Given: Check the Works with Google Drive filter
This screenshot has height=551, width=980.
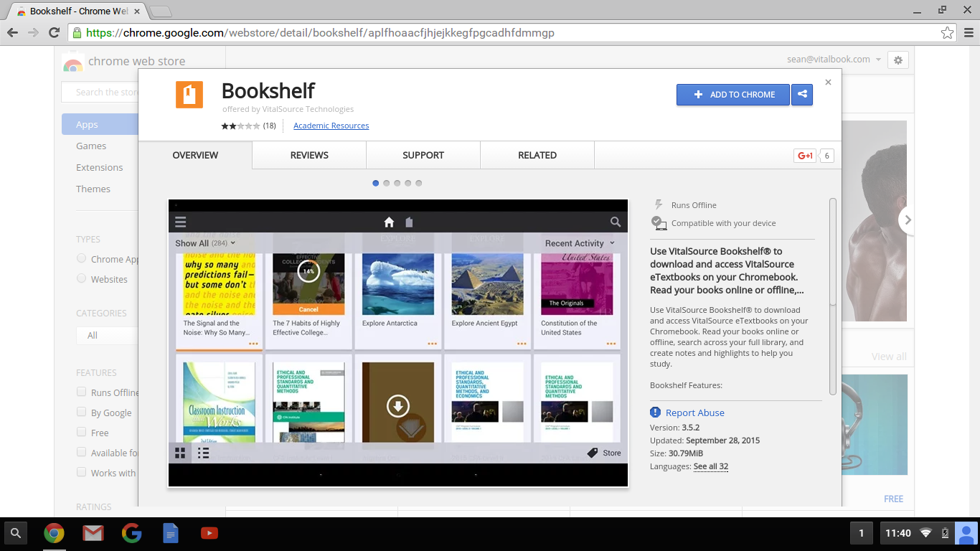Looking at the screenshot, I should (x=81, y=472).
